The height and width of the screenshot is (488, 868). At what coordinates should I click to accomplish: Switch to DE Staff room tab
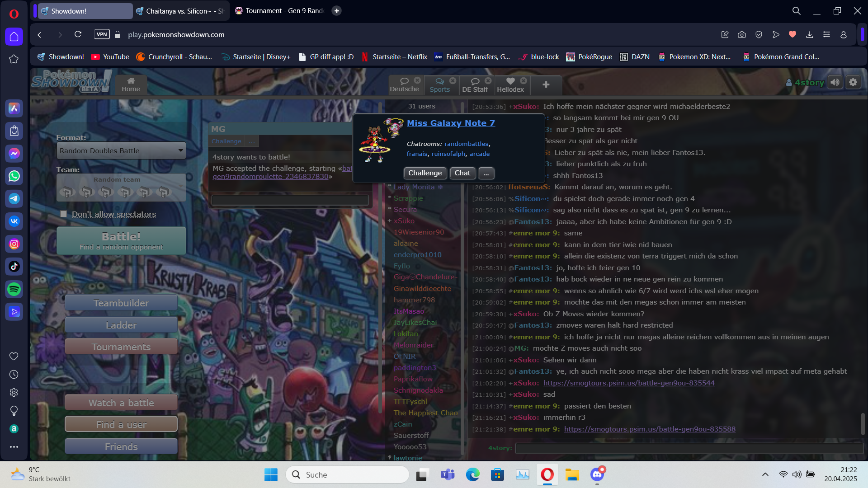[475, 85]
